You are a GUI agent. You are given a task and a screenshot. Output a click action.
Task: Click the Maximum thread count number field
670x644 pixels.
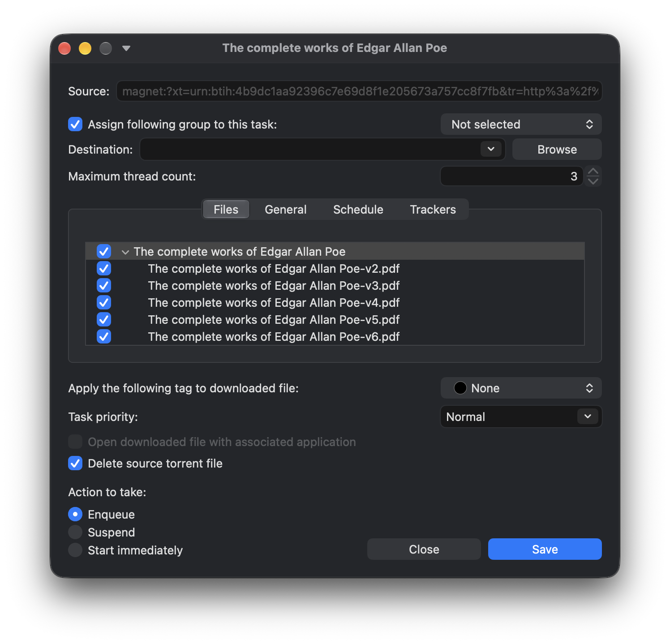click(x=511, y=176)
